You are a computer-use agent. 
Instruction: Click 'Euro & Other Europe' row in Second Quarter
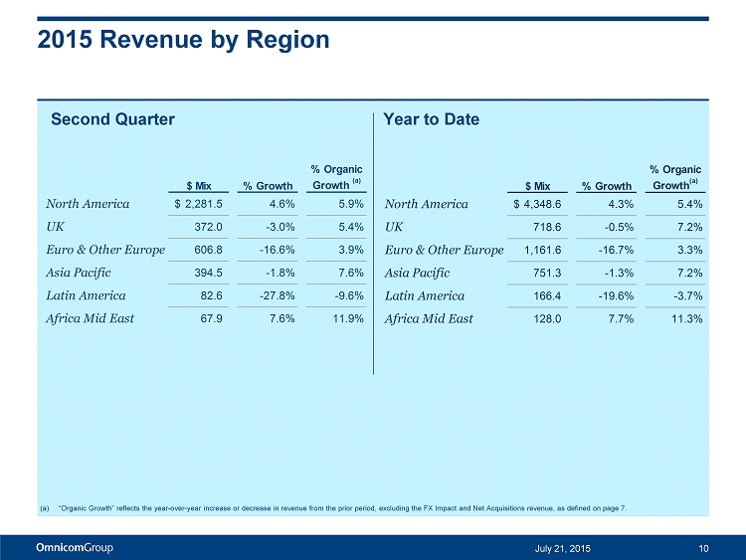104,250
